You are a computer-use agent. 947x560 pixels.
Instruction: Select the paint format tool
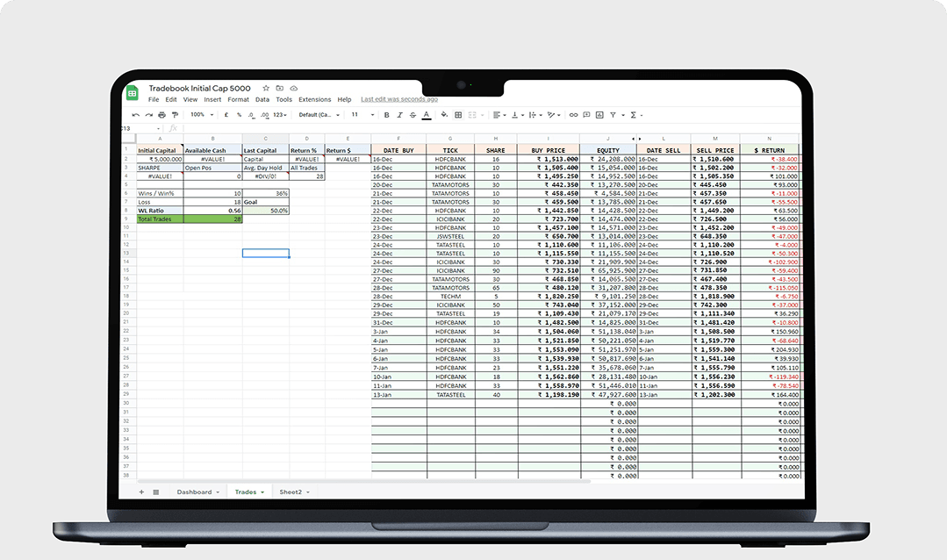[x=175, y=115]
